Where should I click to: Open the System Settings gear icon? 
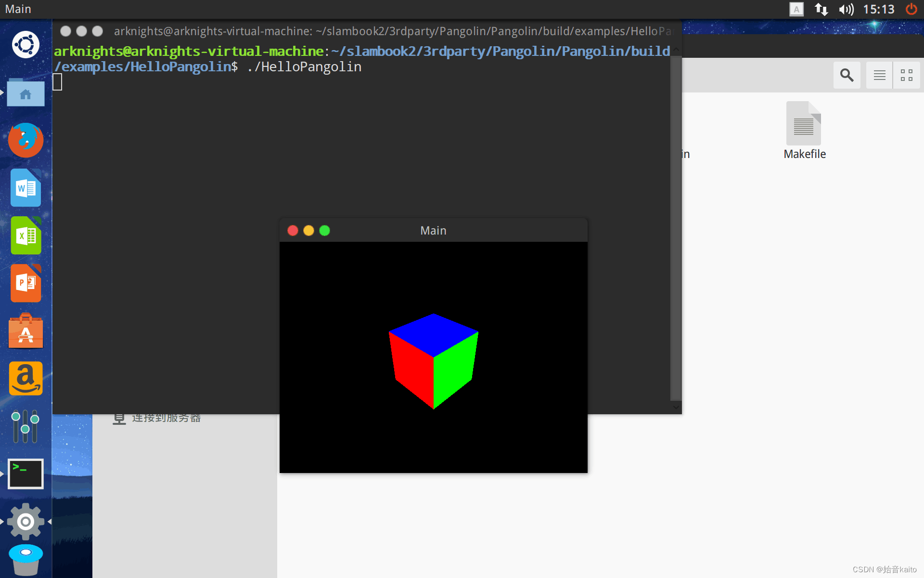pyautogui.click(x=26, y=521)
